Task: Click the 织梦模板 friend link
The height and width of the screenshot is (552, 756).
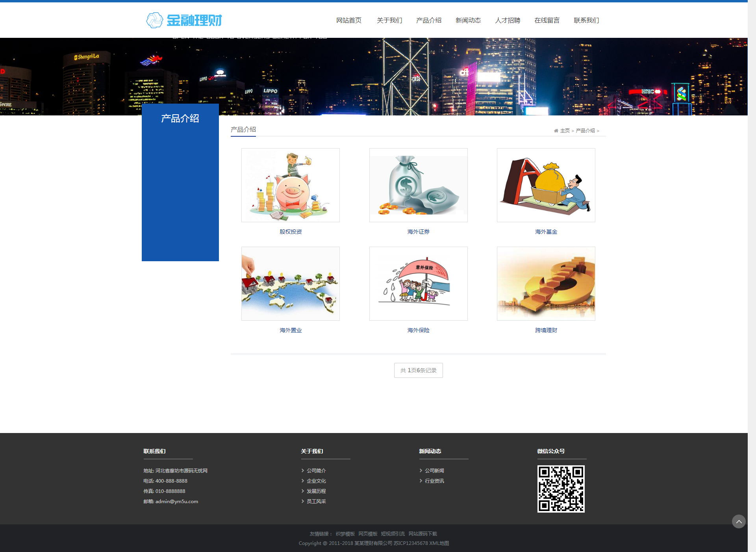Action: tap(345, 534)
